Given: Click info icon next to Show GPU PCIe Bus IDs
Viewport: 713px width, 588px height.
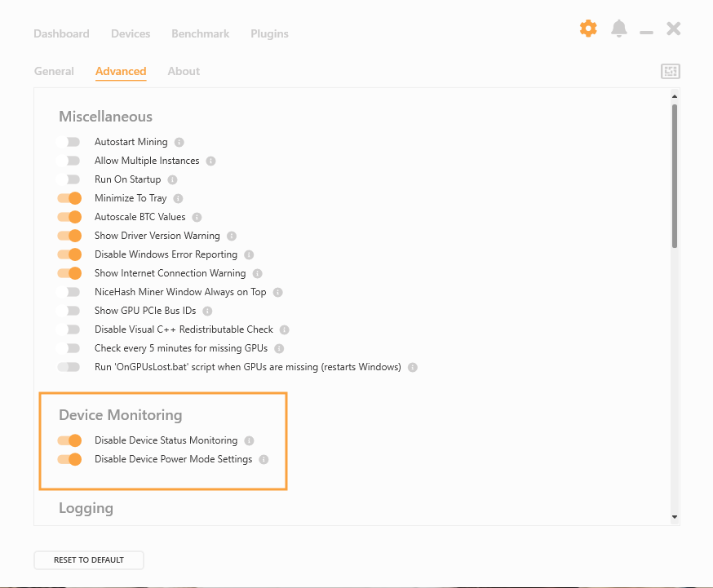Looking at the screenshot, I should [x=206, y=311].
